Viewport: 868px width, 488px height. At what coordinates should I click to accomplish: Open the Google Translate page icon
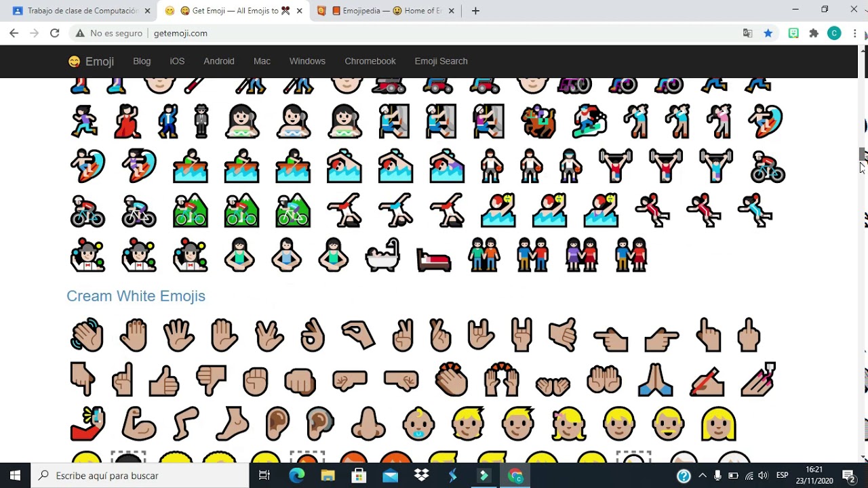click(747, 33)
